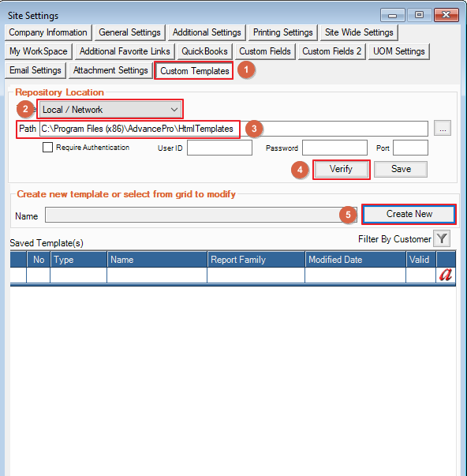Select the Printing Settings tab
Viewport: 467px width, 476px height.
pyautogui.click(x=283, y=32)
